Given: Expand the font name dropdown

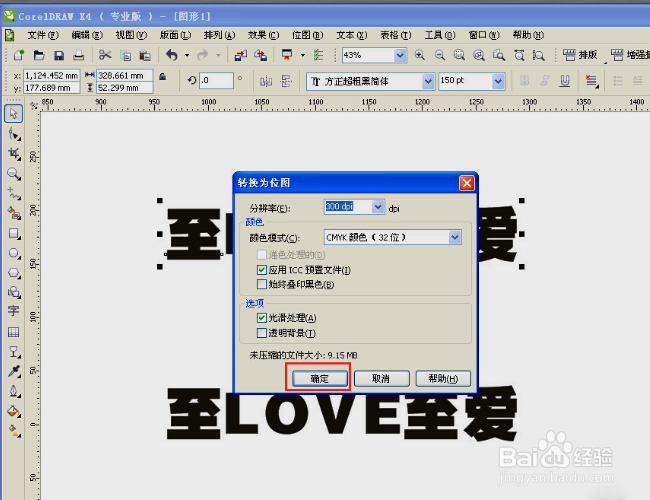Looking at the screenshot, I should 428,81.
